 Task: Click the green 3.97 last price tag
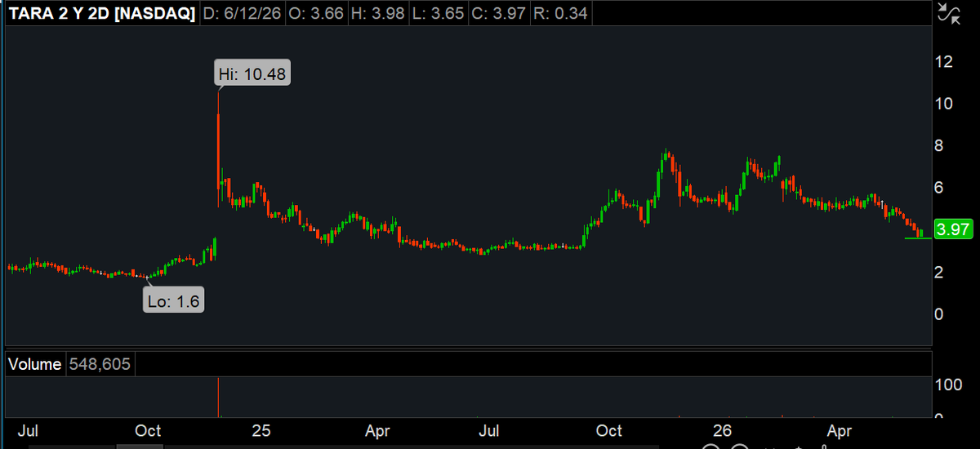(x=952, y=229)
